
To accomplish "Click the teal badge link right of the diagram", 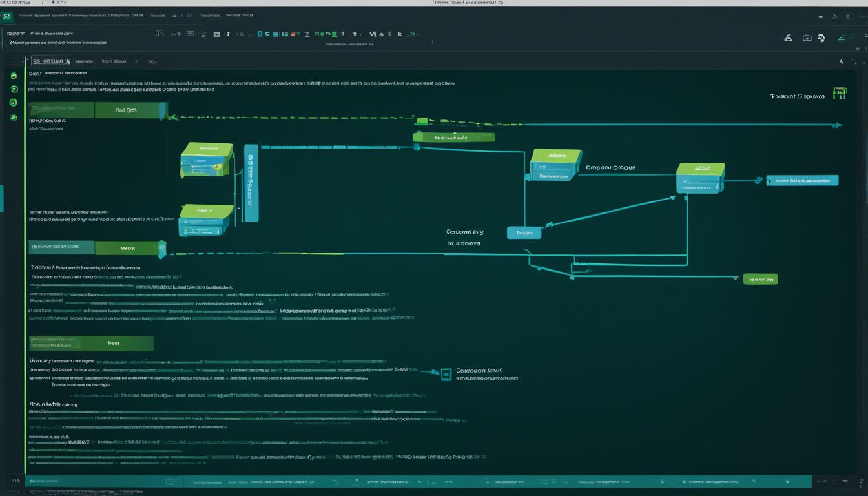I will point(803,180).
